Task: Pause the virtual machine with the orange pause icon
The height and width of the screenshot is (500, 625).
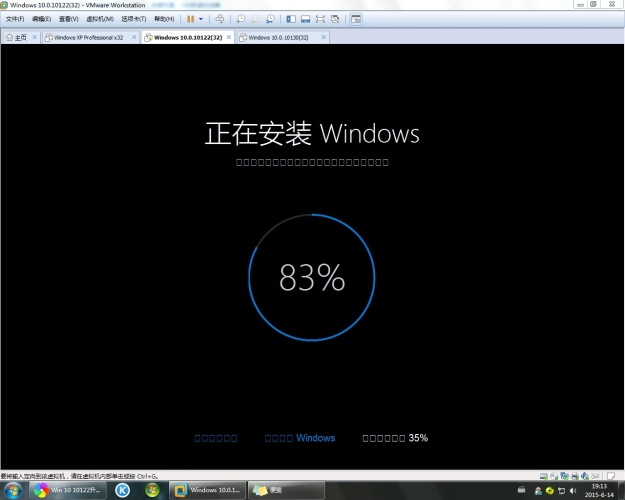Action: 191,19
